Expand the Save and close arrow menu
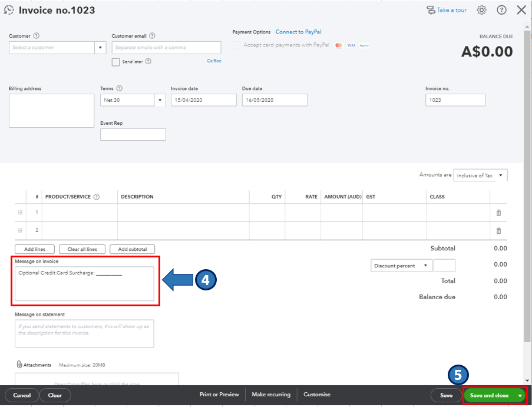 click(x=520, y=395)
